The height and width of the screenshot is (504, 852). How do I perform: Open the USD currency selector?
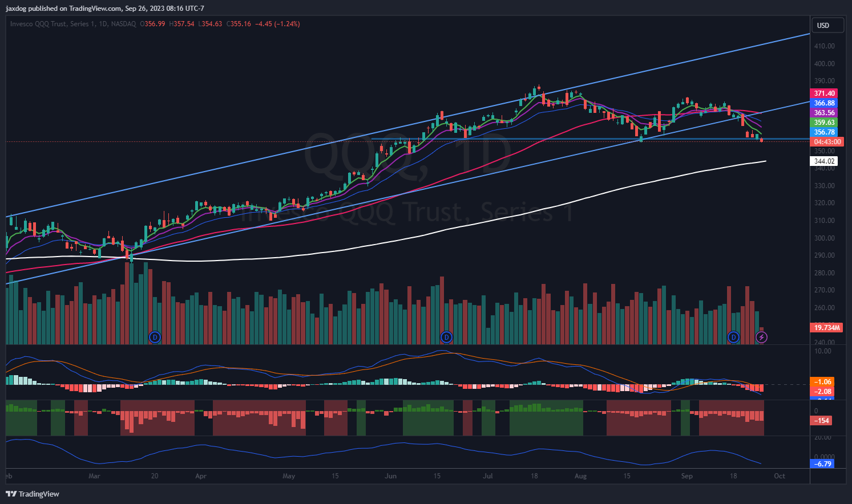827,25
